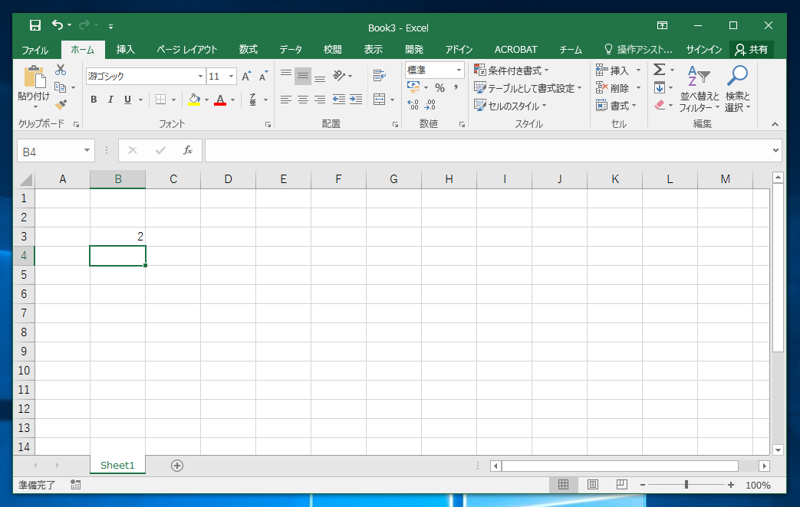
Task: Add a new sheet with the plus button
Action: pos(177,466)
